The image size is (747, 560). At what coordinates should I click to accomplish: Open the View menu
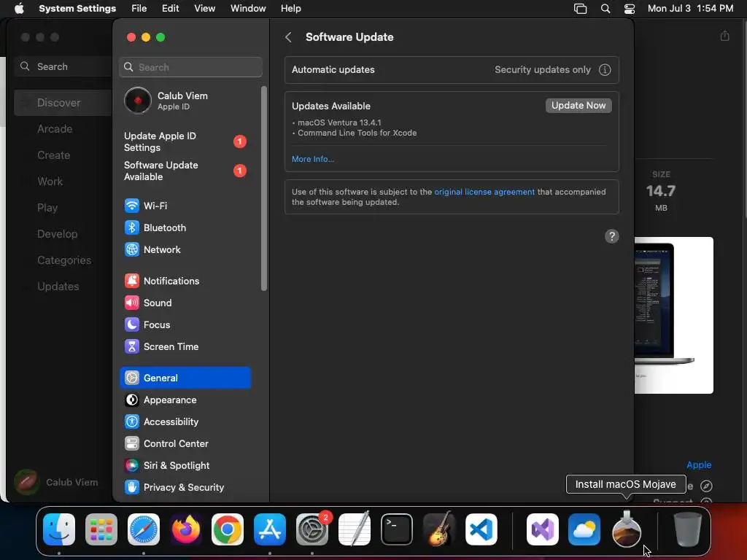click(204, 9)
